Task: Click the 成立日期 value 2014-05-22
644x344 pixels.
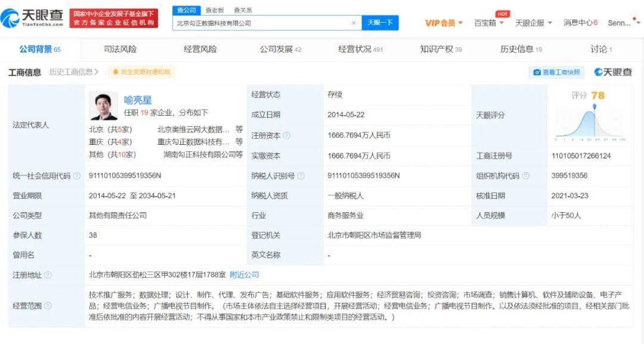Action: point(346,115)
